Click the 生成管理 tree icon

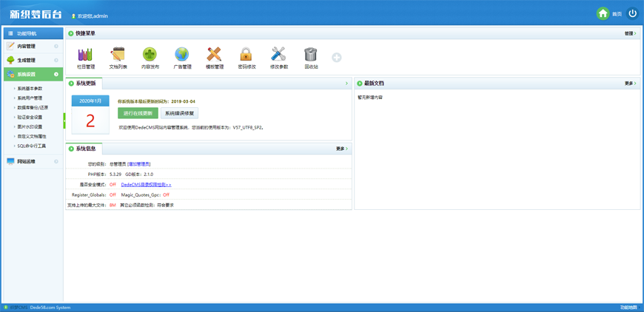[x=10, y=61]
